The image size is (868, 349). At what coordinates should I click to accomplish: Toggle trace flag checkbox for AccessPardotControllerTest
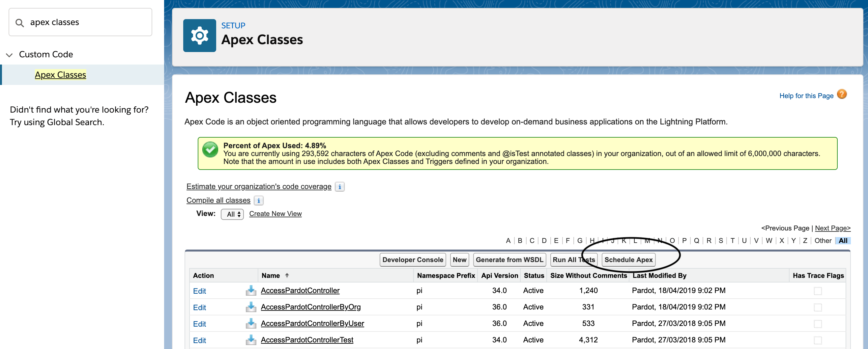(x=818, y=340)
